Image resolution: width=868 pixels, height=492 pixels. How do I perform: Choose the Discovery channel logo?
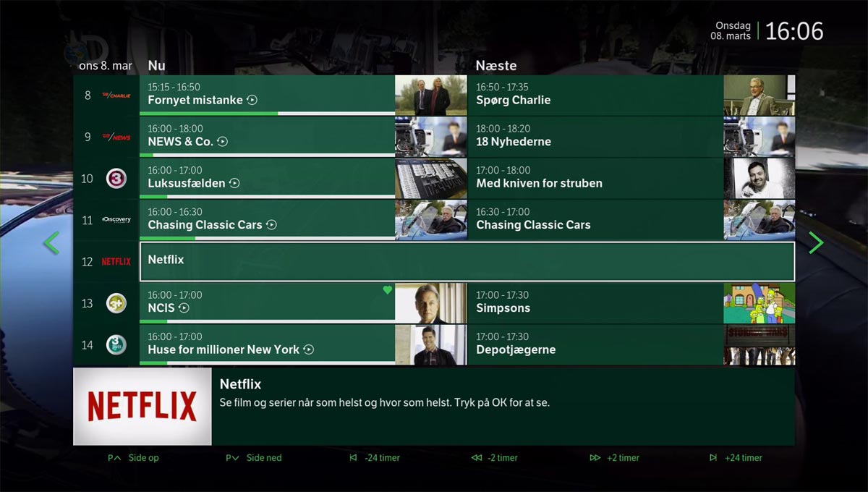(x=116, y=220)
